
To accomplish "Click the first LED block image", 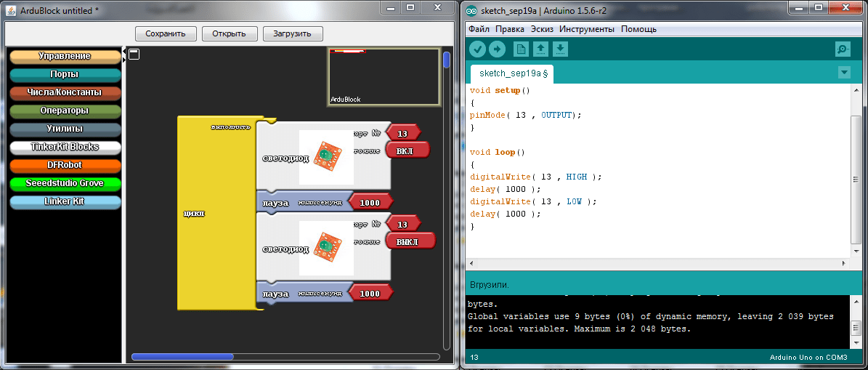I will (x=326, y=156).
